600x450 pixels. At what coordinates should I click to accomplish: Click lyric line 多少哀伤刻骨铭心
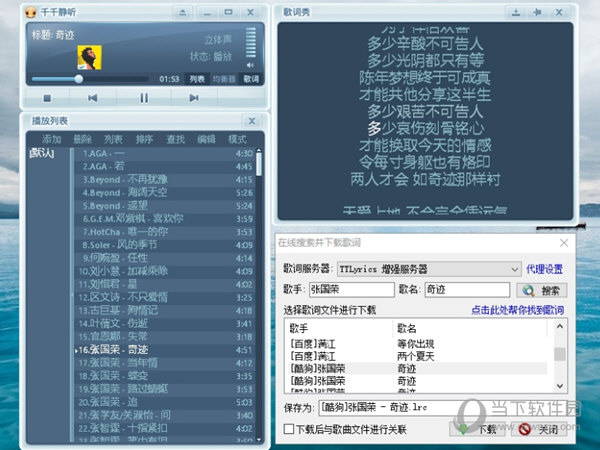point(426,129)
